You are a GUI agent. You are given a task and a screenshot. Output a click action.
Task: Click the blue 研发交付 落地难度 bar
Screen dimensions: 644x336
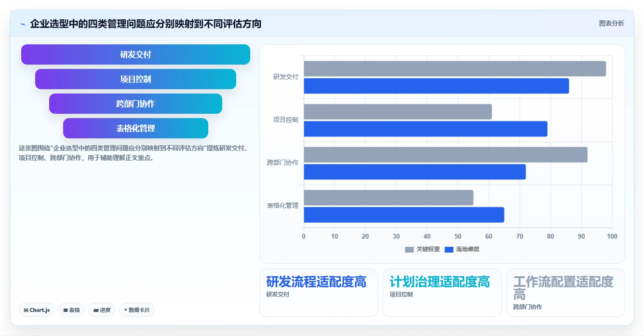436,86
